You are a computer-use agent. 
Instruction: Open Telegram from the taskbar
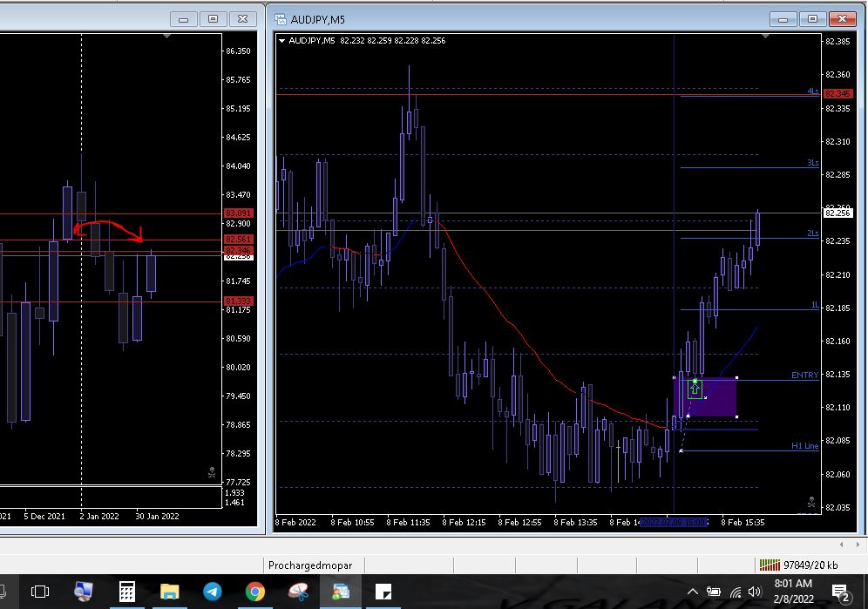213,592
